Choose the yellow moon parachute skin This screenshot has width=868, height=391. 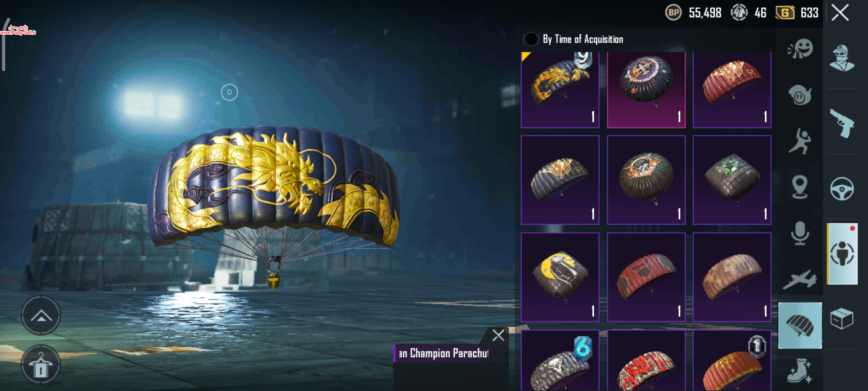click(560, 277)
